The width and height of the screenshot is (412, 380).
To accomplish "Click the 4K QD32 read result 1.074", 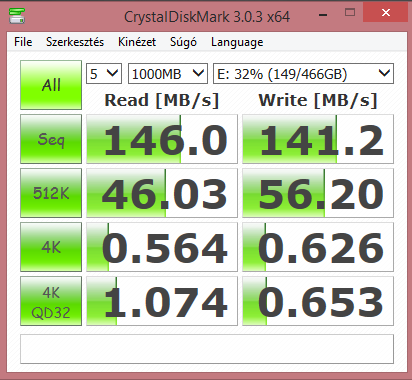I will point(162,301).
